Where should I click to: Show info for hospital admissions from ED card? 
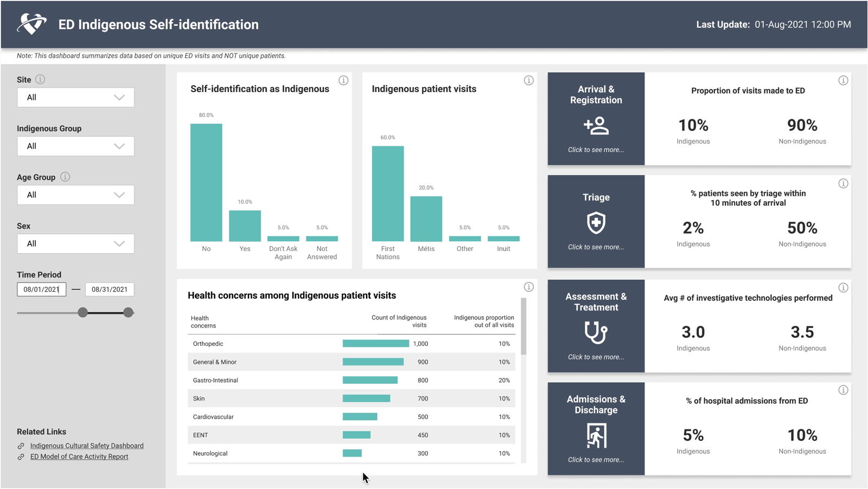pyautogui.click(x=843, y=390)
